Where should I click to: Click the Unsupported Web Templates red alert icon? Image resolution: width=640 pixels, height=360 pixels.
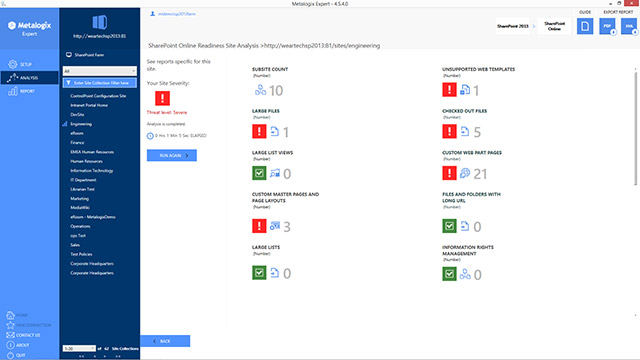tap(449, 90)
